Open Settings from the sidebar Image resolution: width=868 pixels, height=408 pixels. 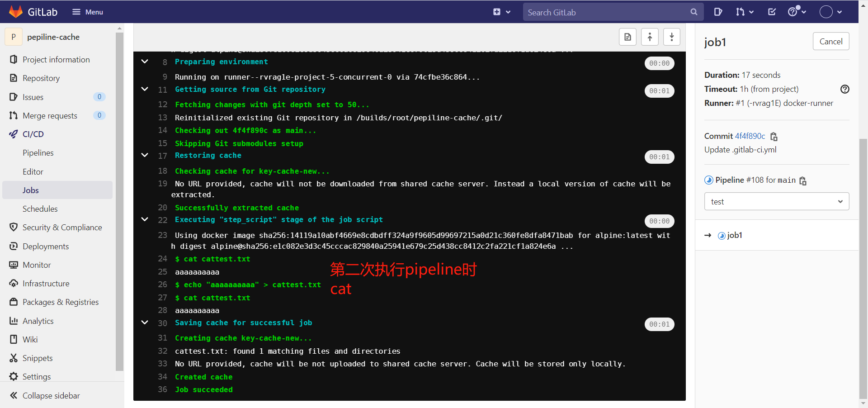(x=36, y=376)
